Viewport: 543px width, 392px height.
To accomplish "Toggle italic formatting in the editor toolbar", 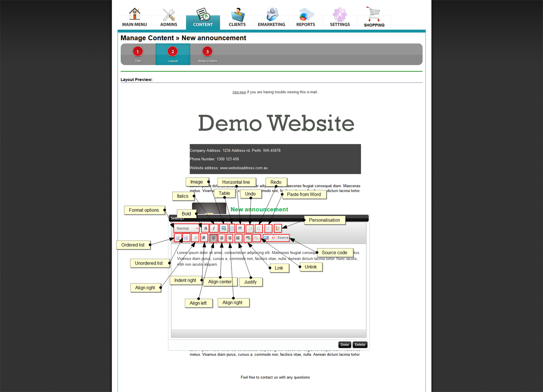I will pos(214,228).
